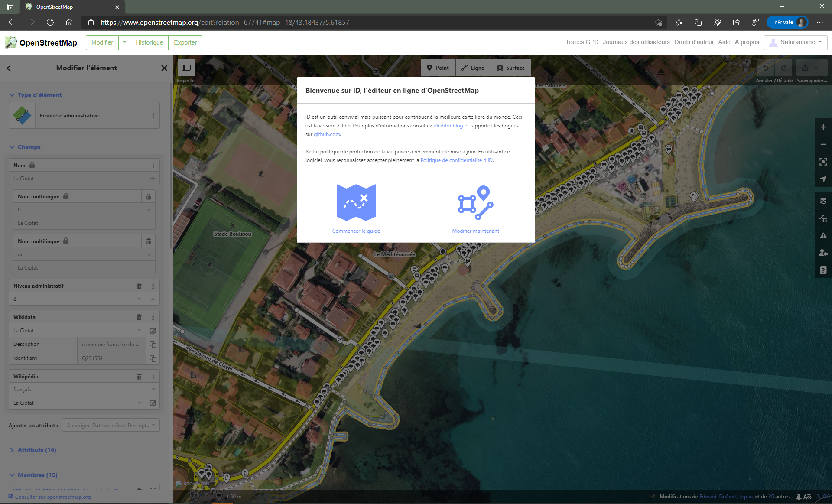This screenshot has height=504, width=832.
Task: Toggle the Inspecter sidebar panel button
Action: tap(186, 68)
